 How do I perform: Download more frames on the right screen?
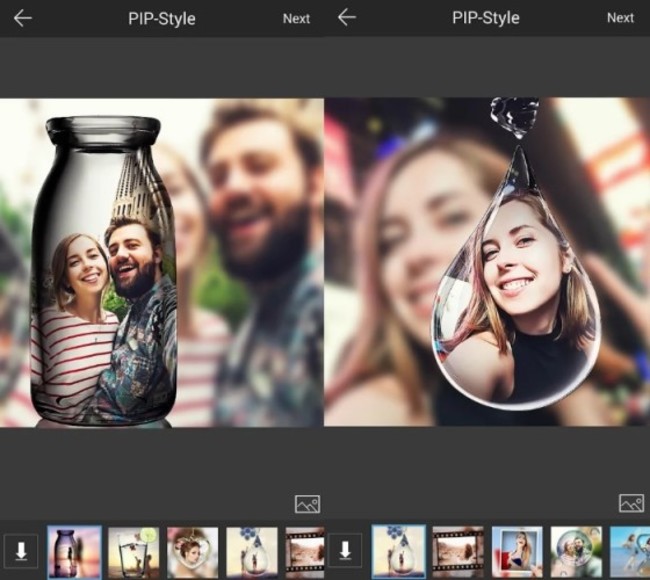(345, 551)
